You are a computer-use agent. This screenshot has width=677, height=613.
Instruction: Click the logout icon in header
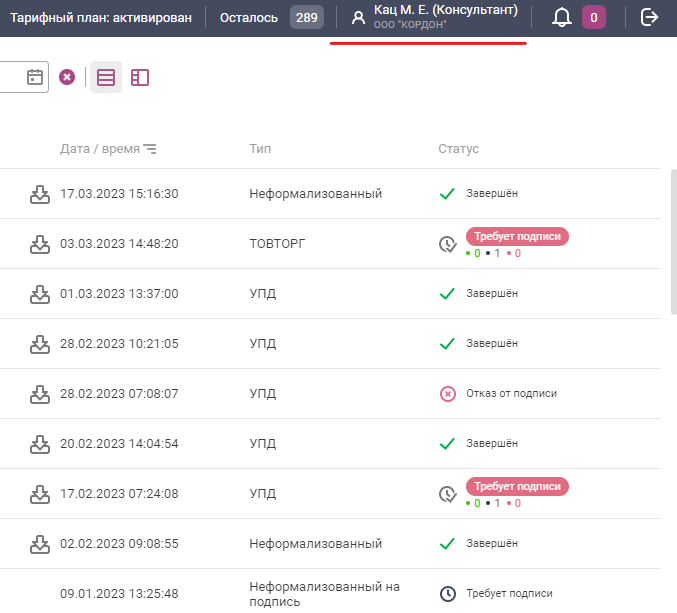point(650,17)
